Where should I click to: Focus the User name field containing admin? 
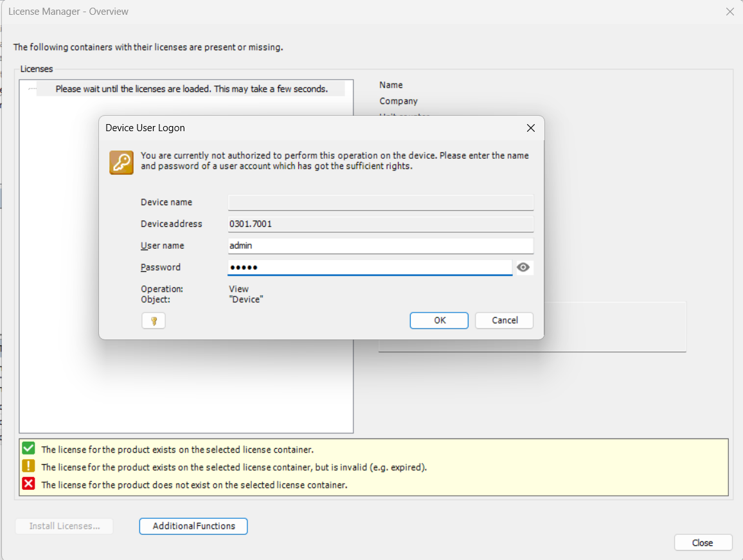pos(380,246)
